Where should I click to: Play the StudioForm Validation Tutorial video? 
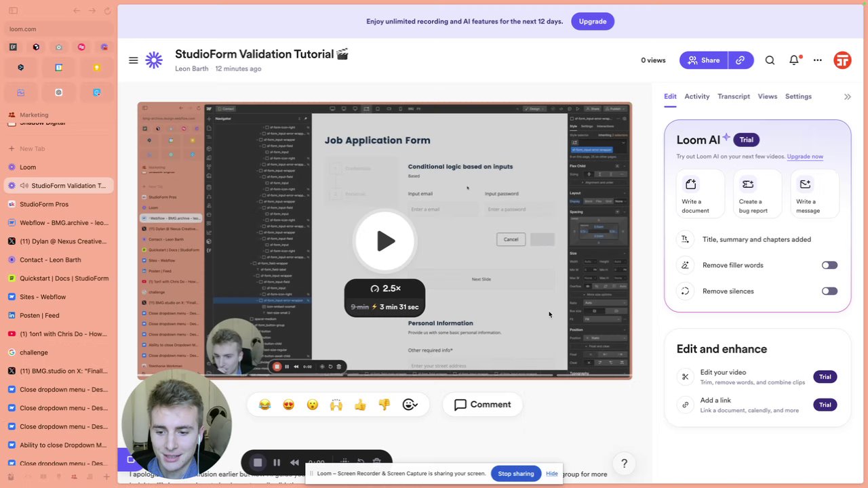tap(385, 241)
